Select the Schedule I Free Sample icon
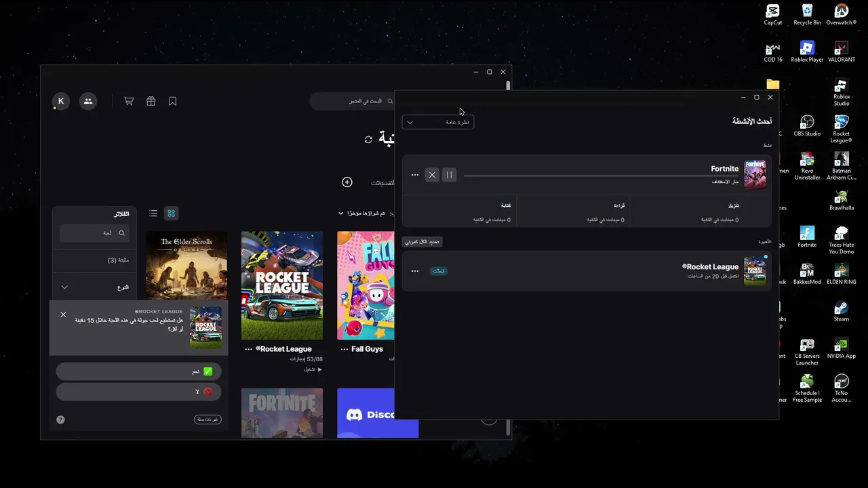868x488 pixels. coord(807,389)
